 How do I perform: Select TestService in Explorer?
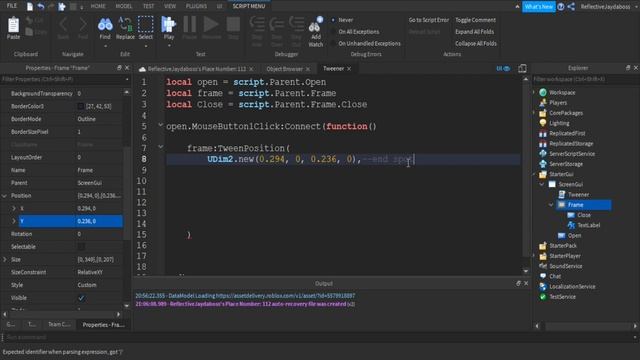[x=562, y=297]
